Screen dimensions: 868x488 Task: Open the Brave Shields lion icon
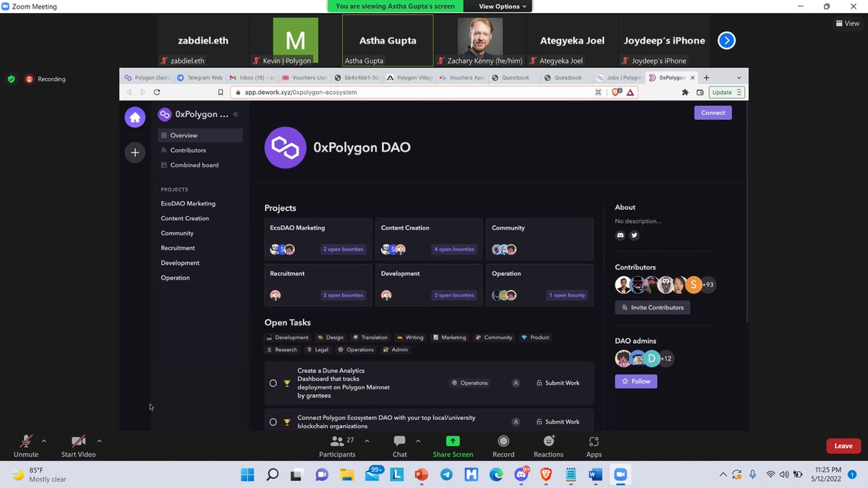point(616,93)
